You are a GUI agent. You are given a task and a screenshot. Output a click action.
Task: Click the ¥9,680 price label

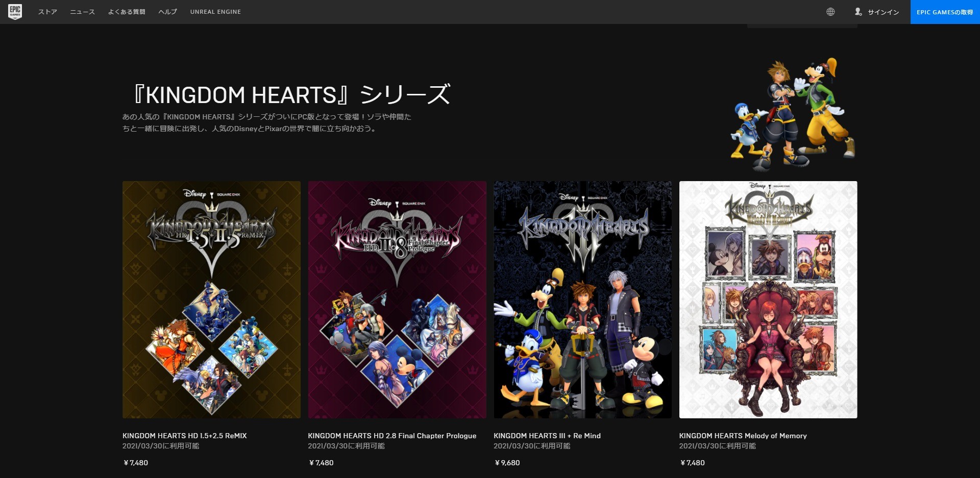(507, 463)
